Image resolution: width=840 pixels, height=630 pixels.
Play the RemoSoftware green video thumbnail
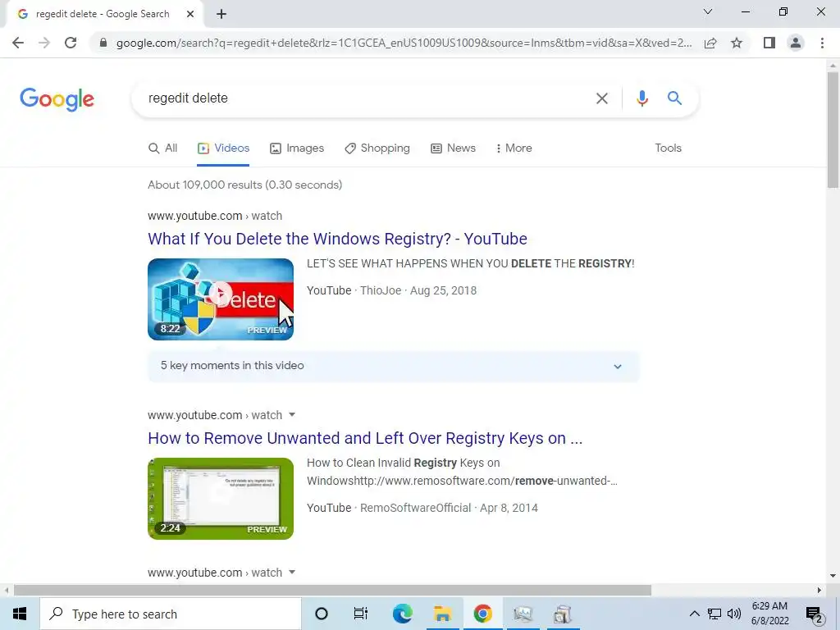pyautogui.click(x=221, y=499)
